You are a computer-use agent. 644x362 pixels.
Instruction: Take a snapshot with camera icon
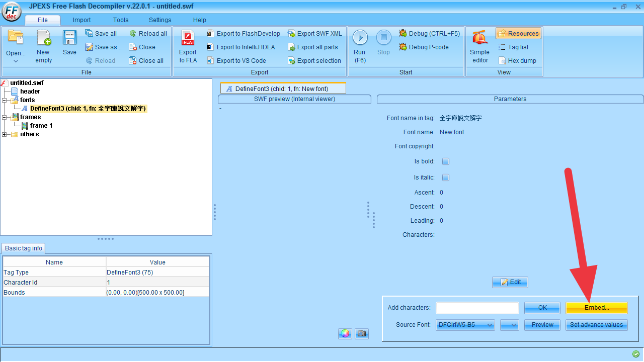coord(362,333)
